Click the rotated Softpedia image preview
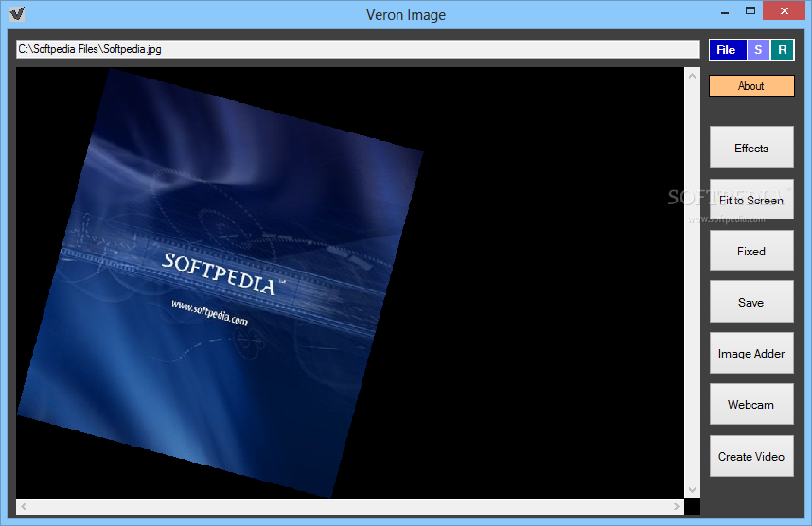812x526 pixels. point(221,283)
